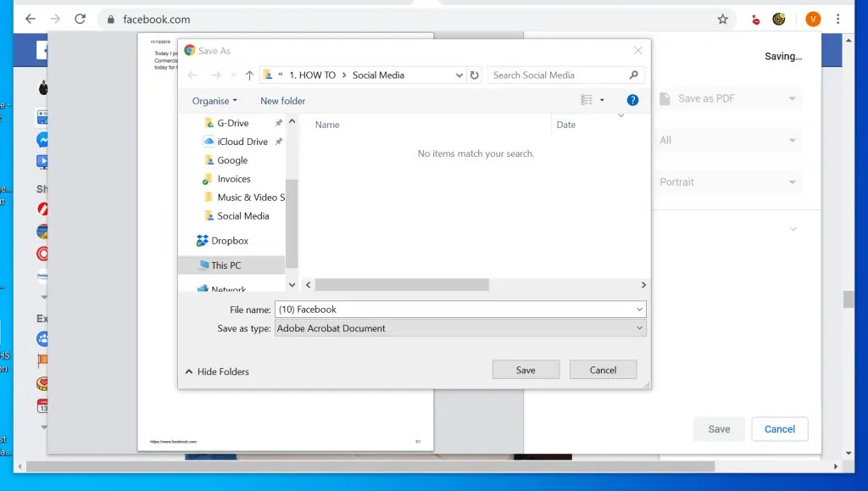This screenshot has width=868, height=491.
Task: Open the Save As dialog help icon
Action: click(x=632, y=100)
